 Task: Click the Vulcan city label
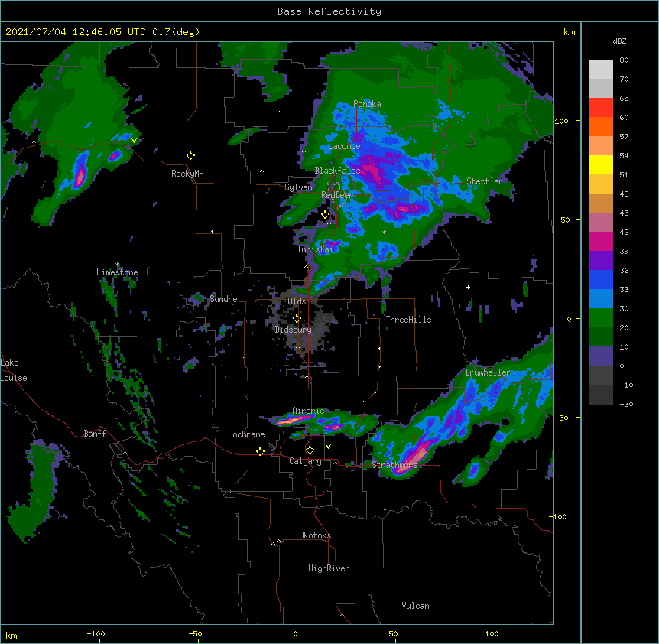tap(415, 606)
